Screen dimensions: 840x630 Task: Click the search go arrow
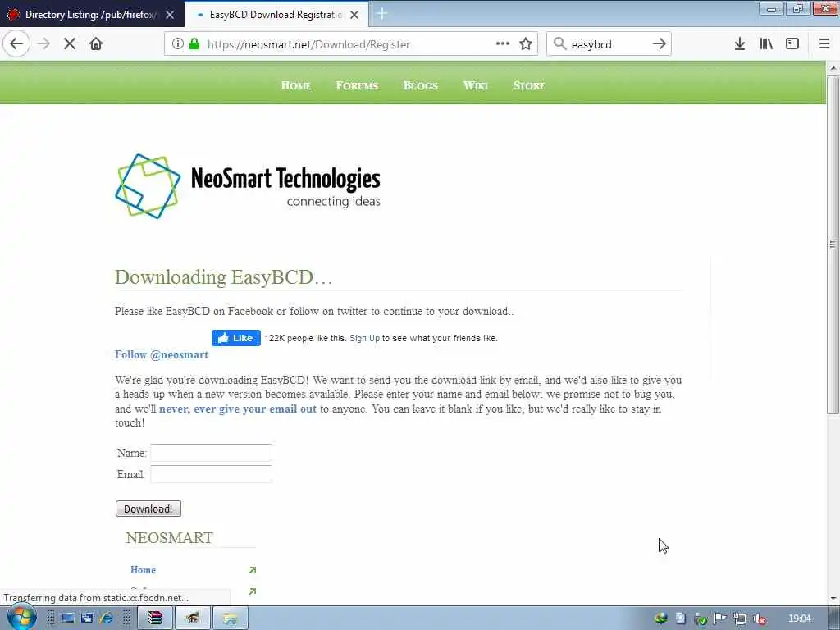[660, 44]
